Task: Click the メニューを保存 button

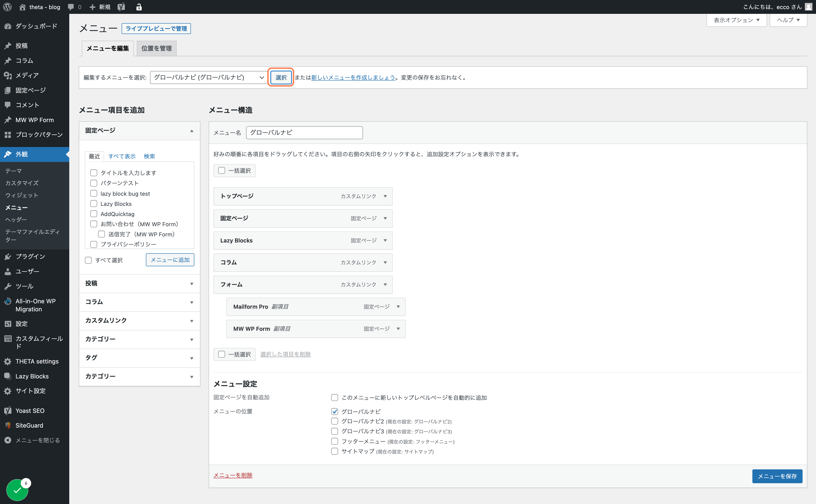Action: [x=777, y=476]
